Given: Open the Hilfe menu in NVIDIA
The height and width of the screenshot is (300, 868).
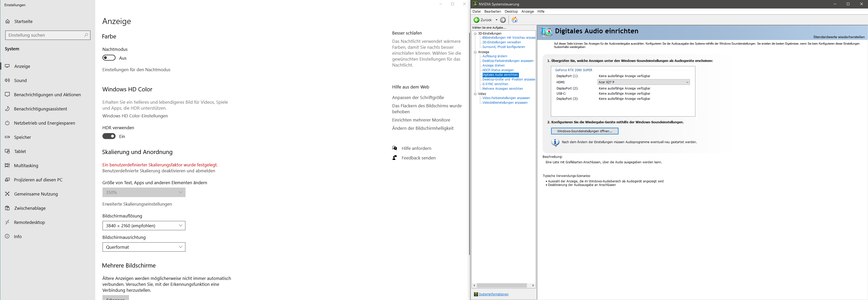Looking at the screenshot, I should [x=541, y=11].
